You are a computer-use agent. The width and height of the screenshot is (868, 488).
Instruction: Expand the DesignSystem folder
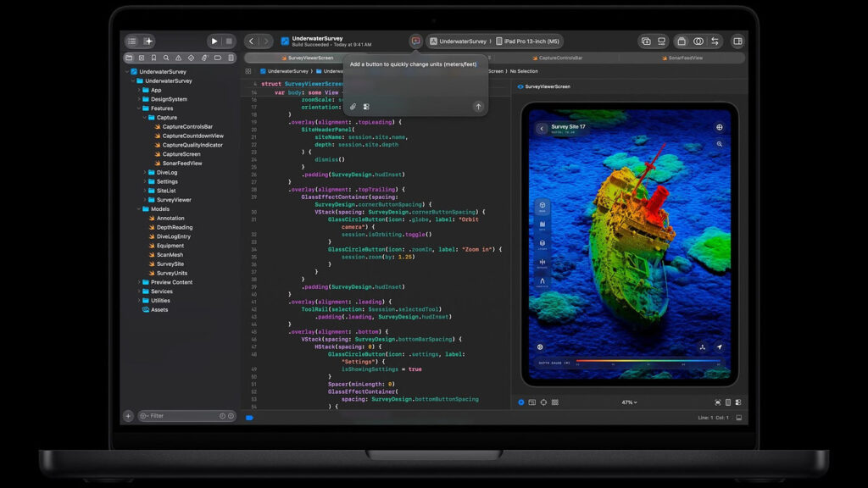pos(139,99)
